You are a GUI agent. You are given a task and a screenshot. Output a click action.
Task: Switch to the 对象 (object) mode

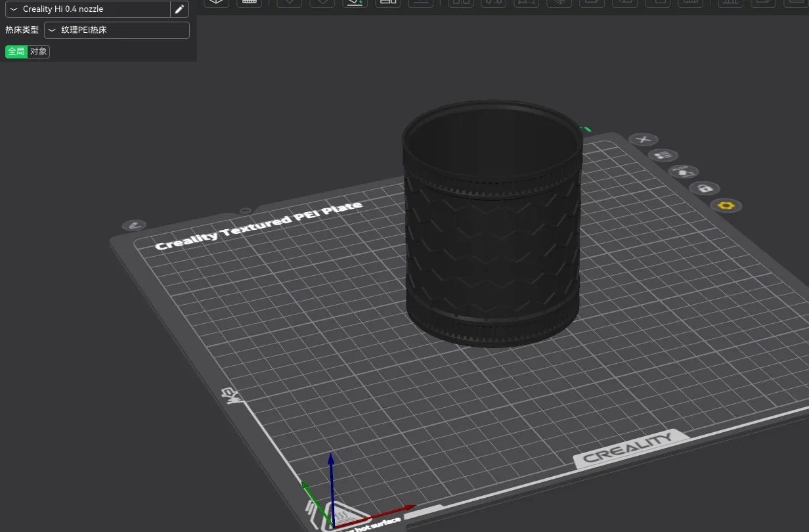39,52
